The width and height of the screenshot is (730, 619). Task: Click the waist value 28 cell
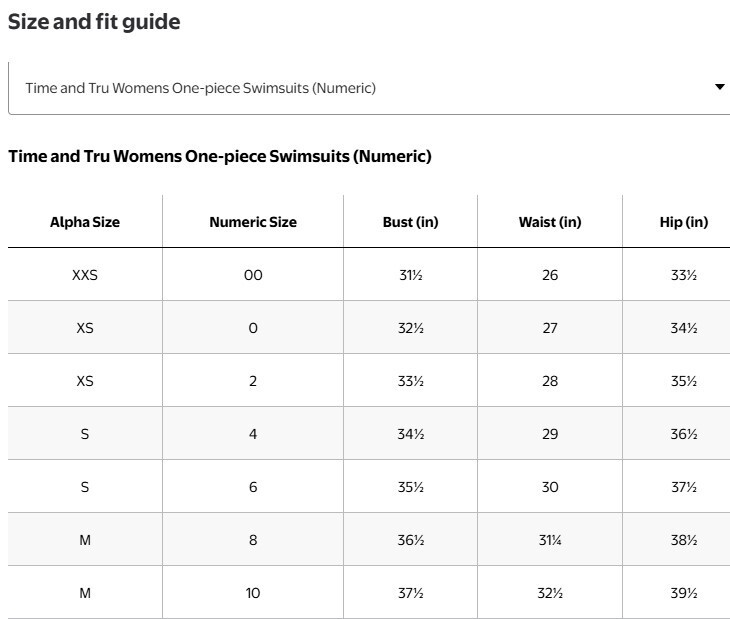point(550,381)
